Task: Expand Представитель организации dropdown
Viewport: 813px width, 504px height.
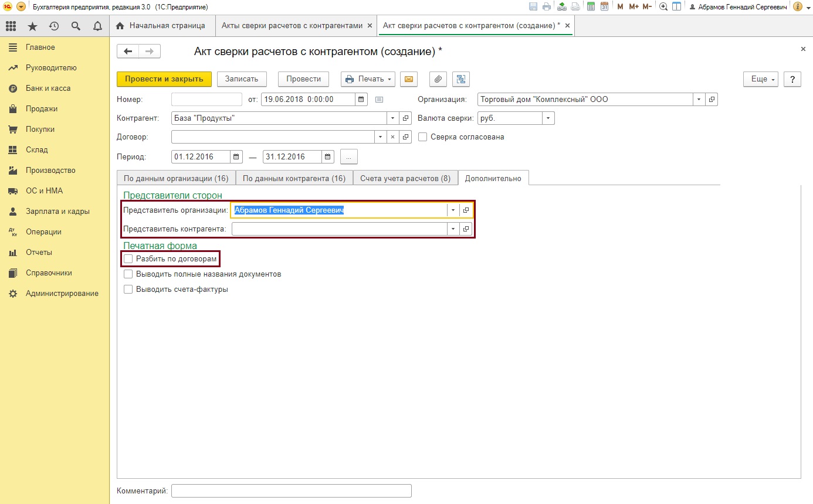Action: pos(453,210)
